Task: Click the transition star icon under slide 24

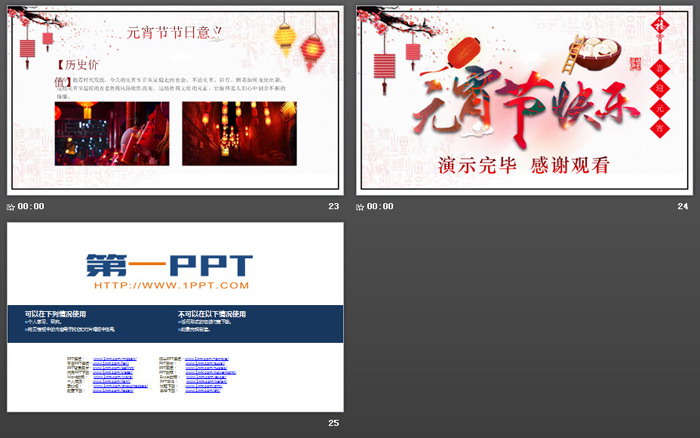Action: pyautogui.click(x=361, y=207)
